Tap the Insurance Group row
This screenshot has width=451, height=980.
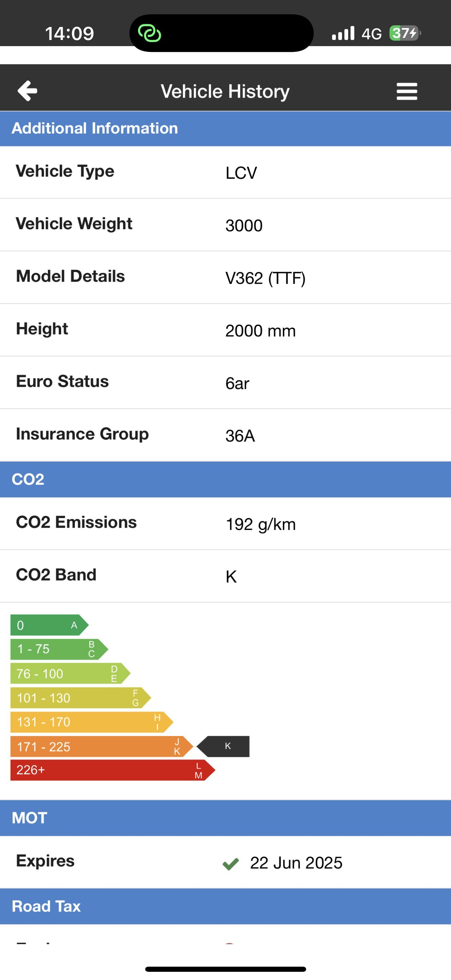(225, 435)
